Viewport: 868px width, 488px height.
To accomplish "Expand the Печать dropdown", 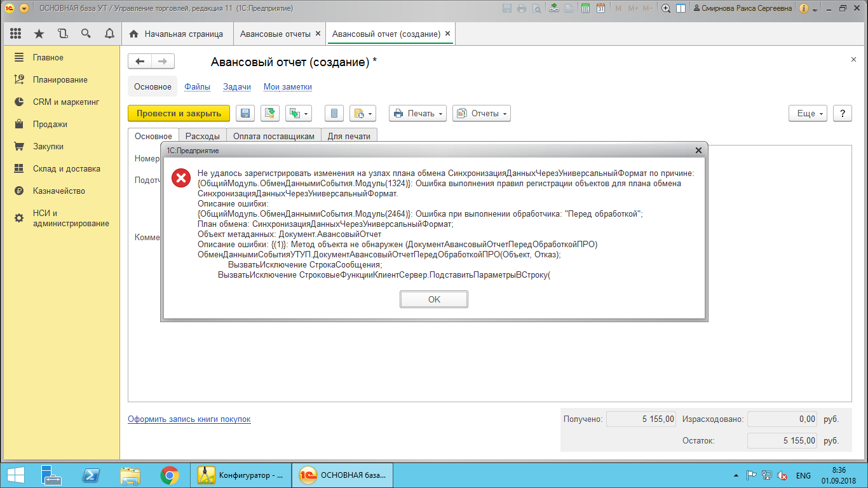I will [x=417, y=114].
